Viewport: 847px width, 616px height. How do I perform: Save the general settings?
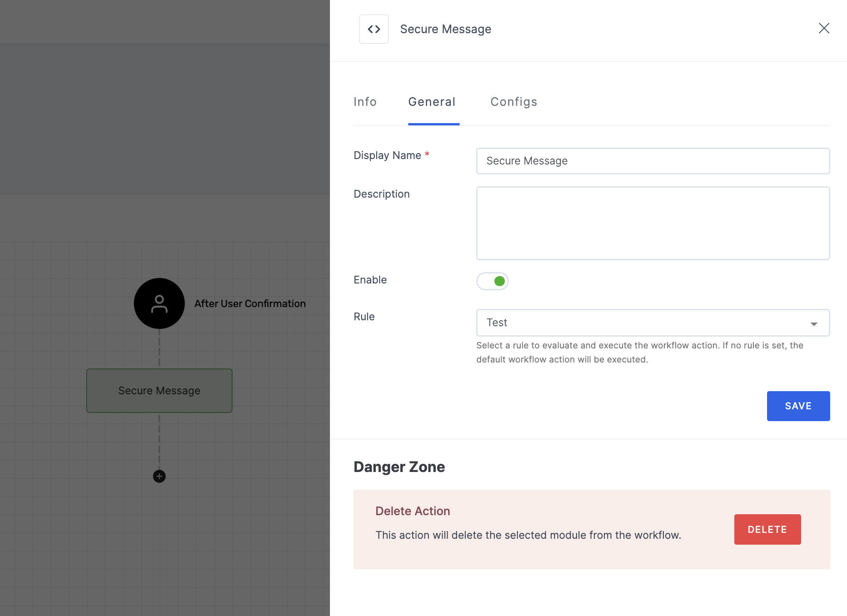(x=798, y=406)
